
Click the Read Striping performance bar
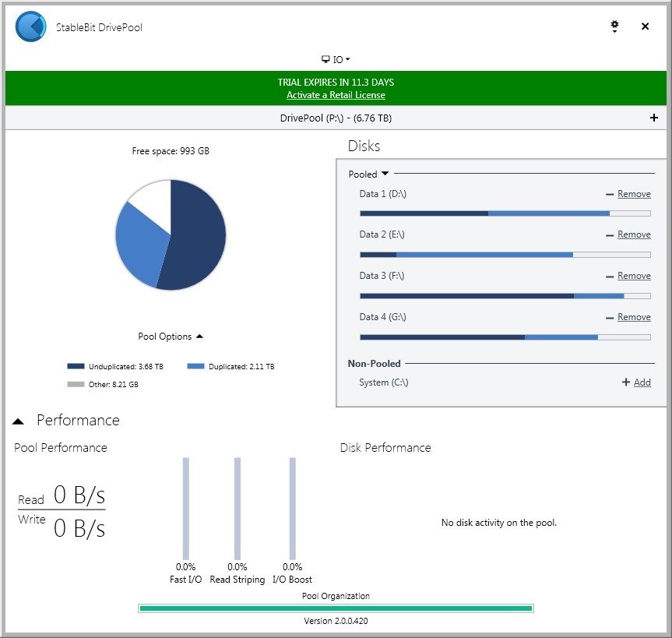(x=237, y=509)
